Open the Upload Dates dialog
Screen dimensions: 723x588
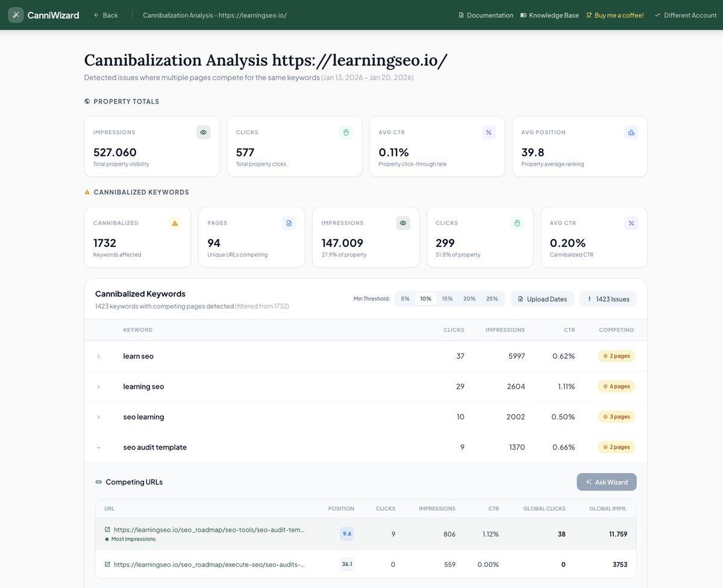(542, 298)
